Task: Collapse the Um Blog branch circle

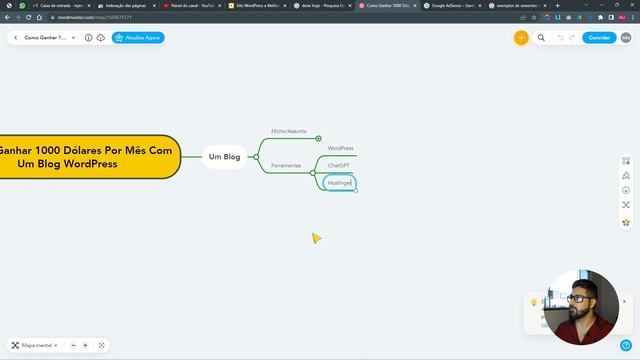Action: coord(256,157)
